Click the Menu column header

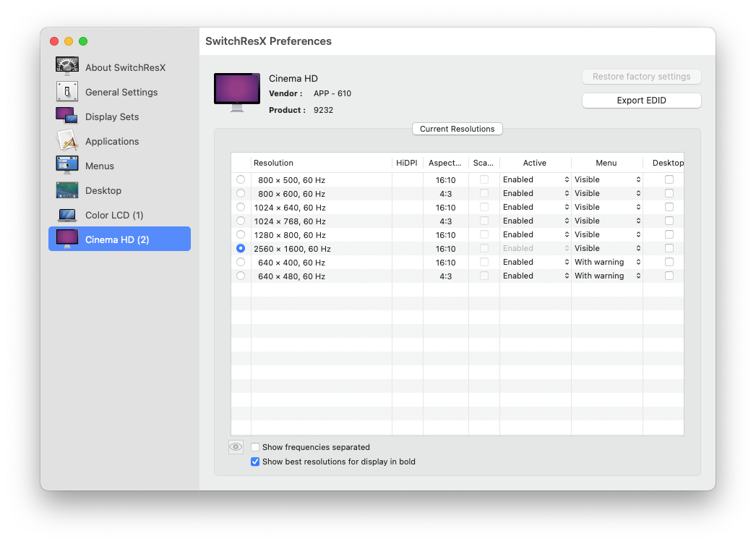click(606, 163)
